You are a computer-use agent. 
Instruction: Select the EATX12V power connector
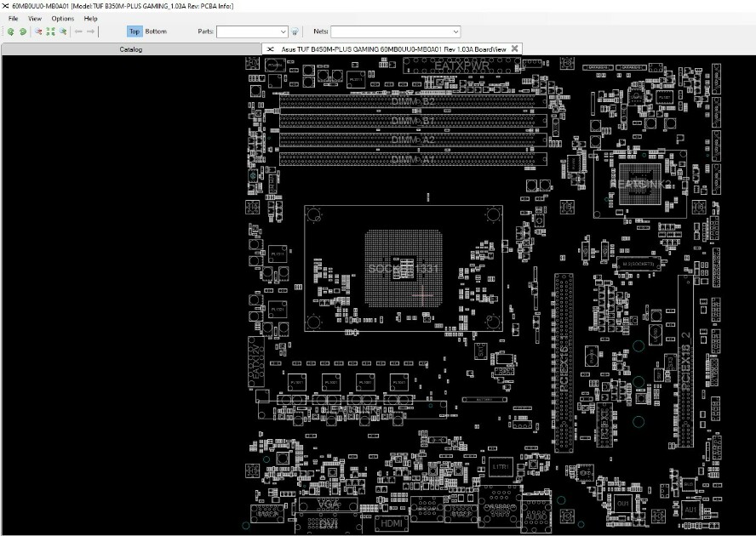pyautogui.click(x=256, y=362)
